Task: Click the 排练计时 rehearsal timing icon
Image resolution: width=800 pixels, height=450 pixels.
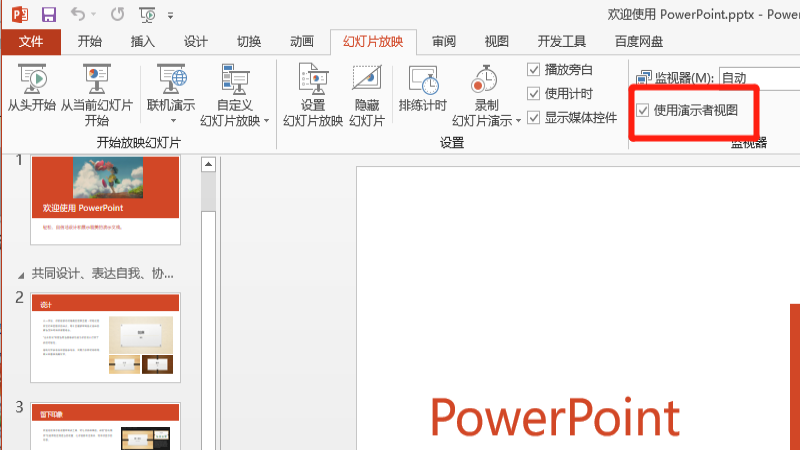Action: coord(422,82)
